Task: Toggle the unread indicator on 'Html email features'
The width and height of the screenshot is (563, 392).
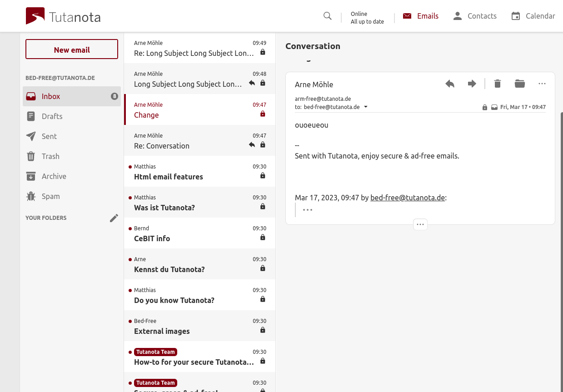Action: coord(130,166)
